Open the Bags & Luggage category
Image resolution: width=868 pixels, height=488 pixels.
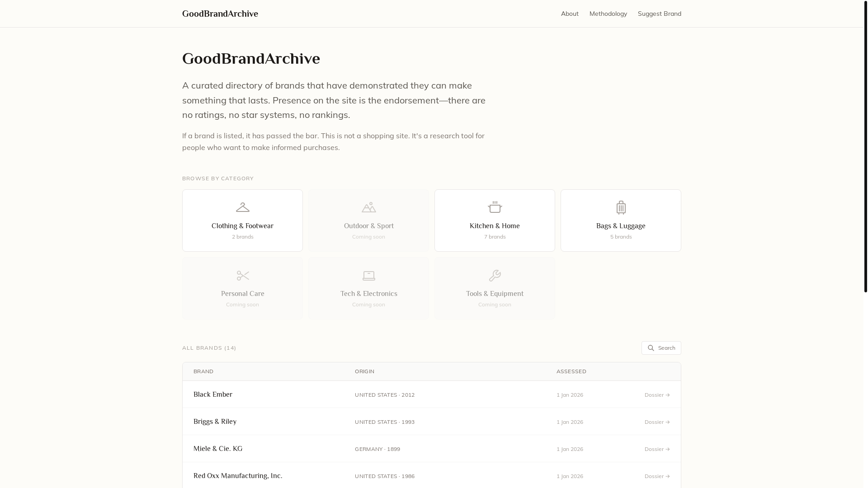(x=621, y=221)
